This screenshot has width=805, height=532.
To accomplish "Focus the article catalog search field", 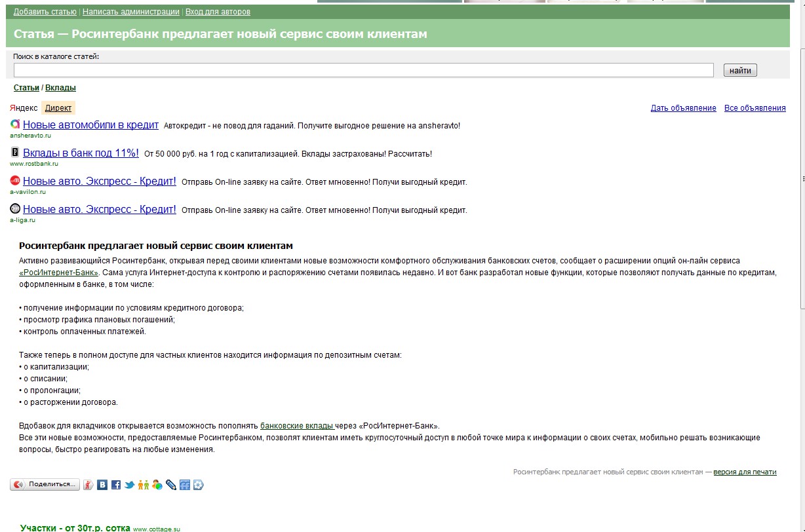I will (364, 70).
